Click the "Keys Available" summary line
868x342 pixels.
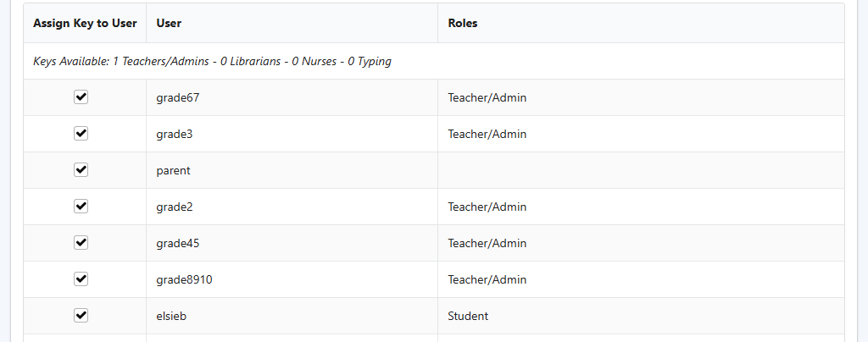pyautogui.click(x=212, y=61)
